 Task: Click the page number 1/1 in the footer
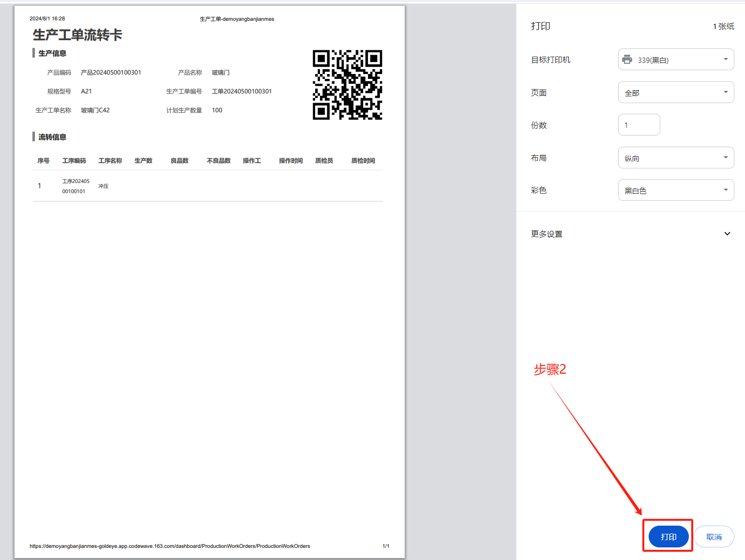coord(386,546)
